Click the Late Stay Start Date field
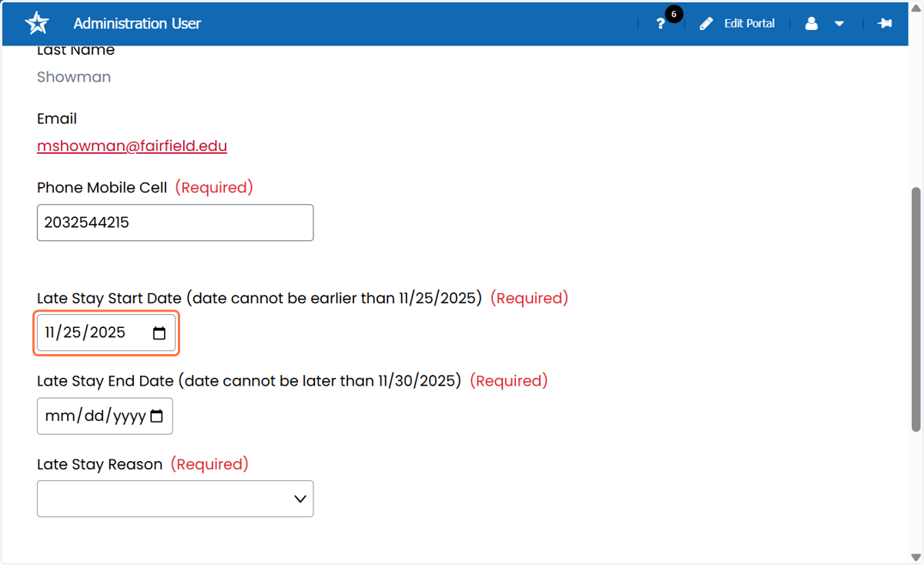Screen dimensions: 924x565 (106, 333)
